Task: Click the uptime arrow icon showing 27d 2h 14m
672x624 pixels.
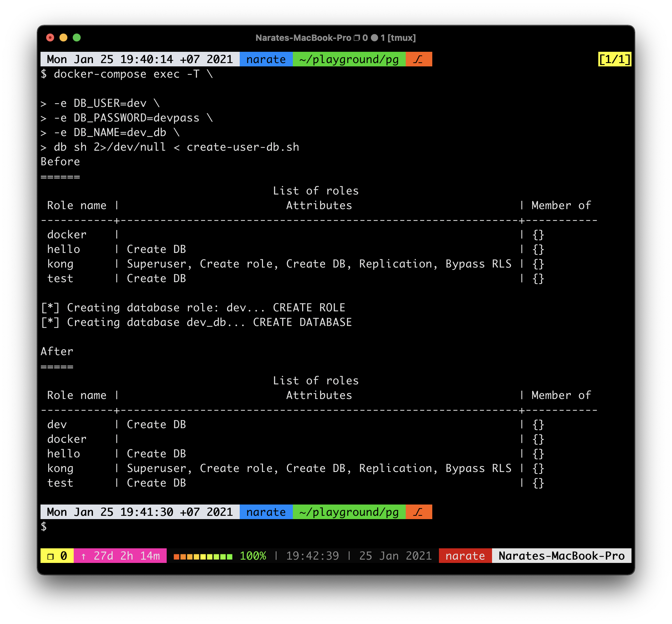Action: click(83, 556)
